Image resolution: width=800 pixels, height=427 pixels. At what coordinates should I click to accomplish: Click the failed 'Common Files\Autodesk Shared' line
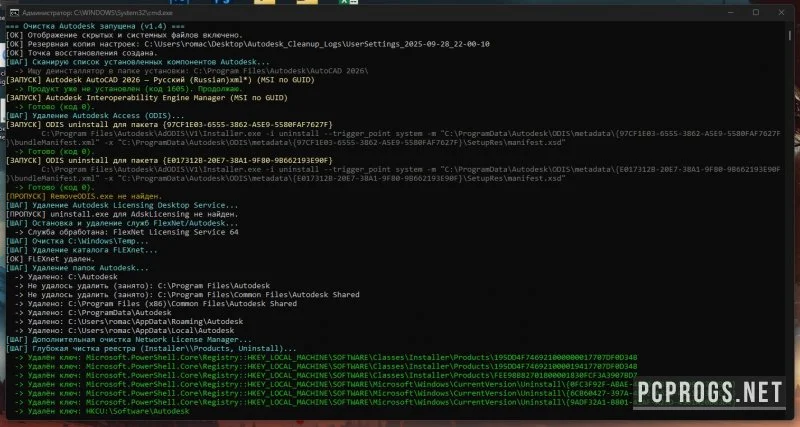[x=187, y=294]
